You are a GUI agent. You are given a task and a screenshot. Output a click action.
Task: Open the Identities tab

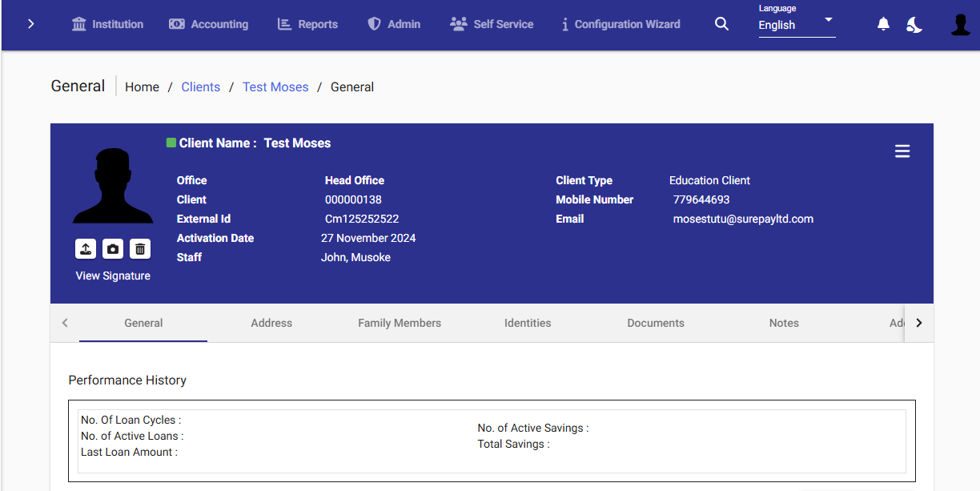tap(528, 323)
